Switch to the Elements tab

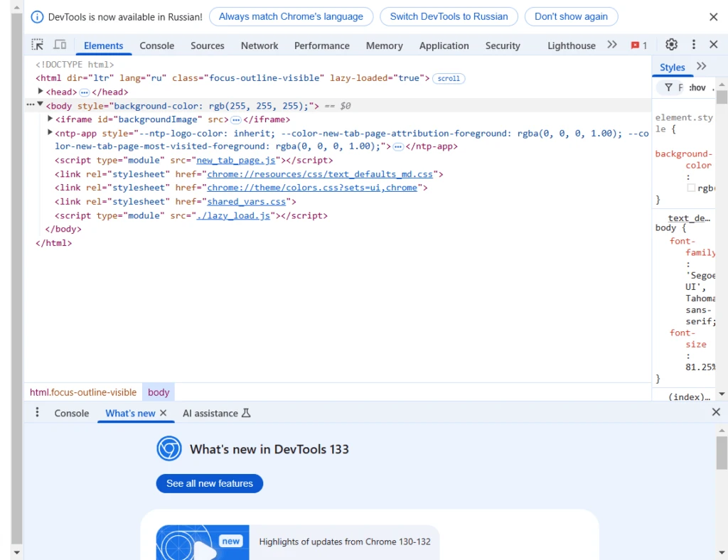(104, 45)
